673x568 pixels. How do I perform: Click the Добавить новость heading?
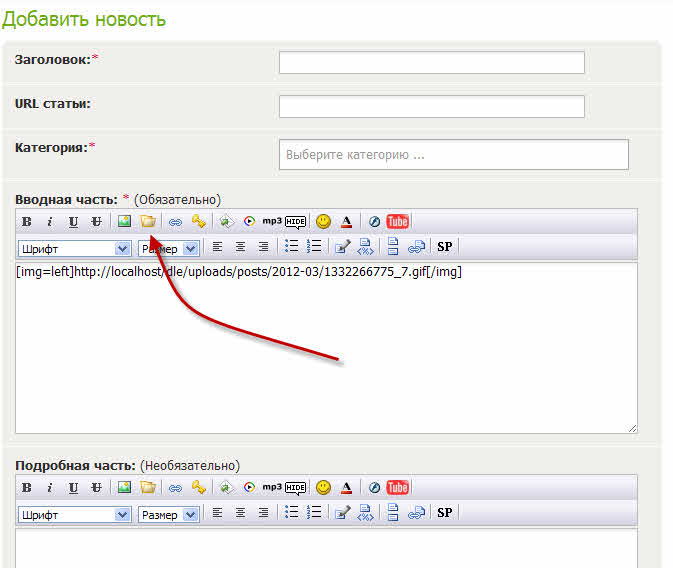coord(84,20)
